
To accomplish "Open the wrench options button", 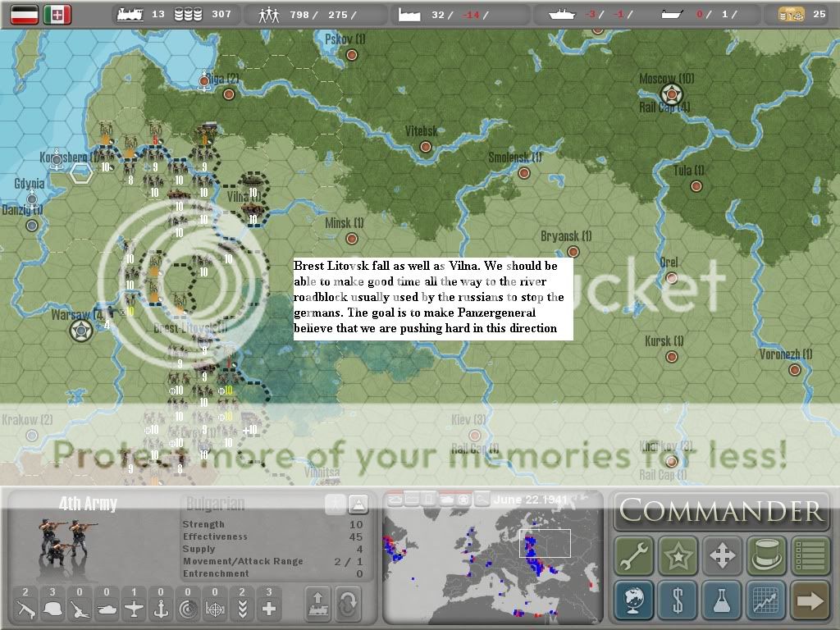I will (x=634, y=555).
